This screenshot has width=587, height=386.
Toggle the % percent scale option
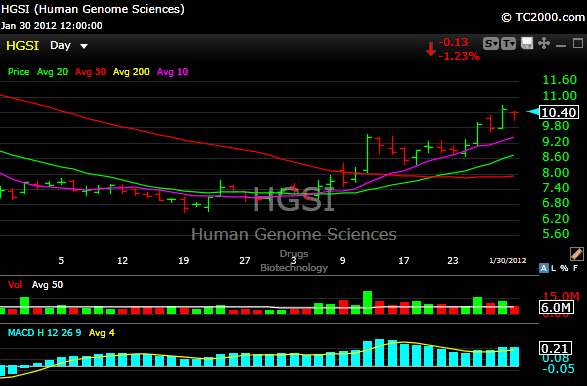564,268
